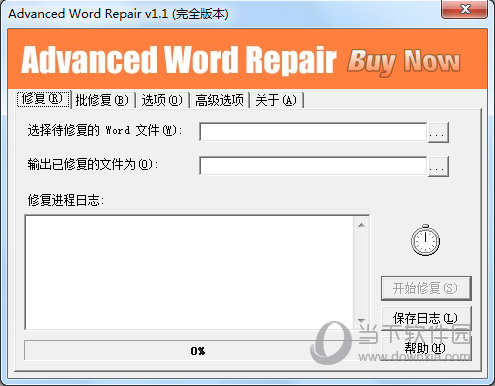Viewport: 495px width, 386px height.
Task: Open the 关于(A) tab
Action: (x=276, y=100)
